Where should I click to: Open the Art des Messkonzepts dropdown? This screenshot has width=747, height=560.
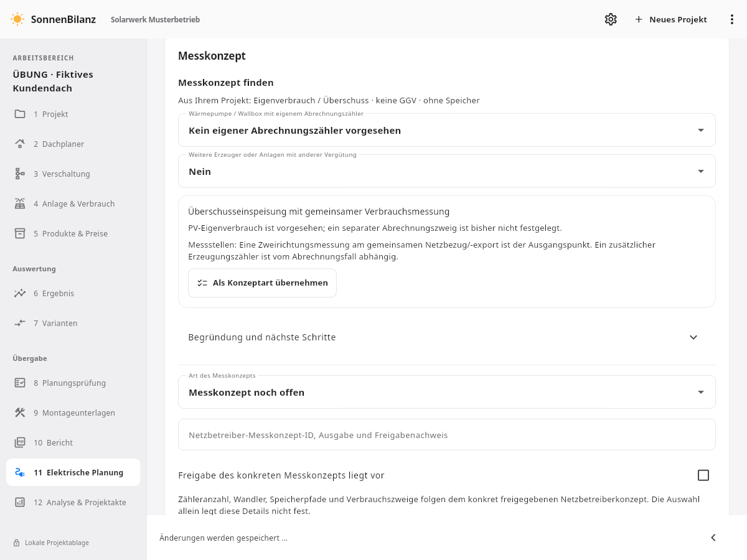(x=447, y=392)
